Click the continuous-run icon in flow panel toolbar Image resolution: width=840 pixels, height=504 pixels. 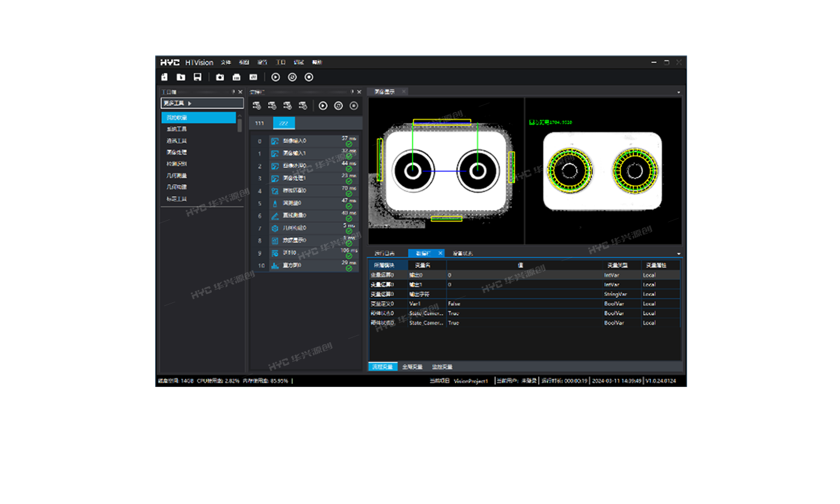point(338,106)
